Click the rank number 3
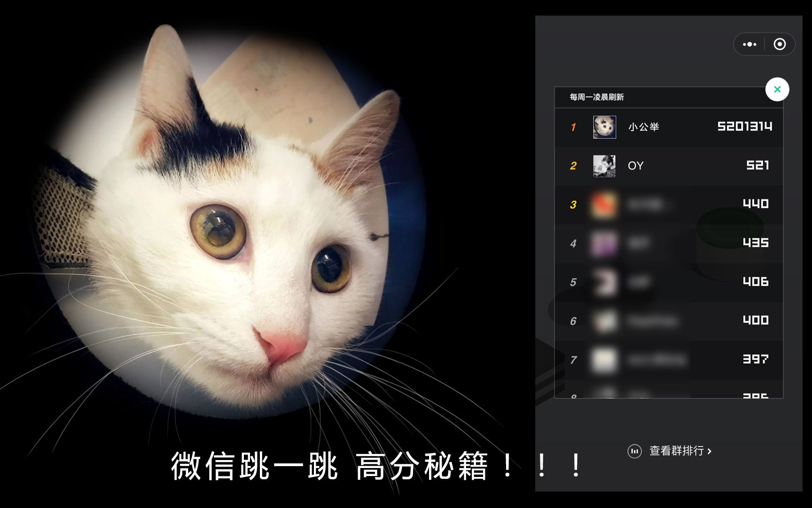This screenshot has width=812, height=508. (x=573, y=205)
